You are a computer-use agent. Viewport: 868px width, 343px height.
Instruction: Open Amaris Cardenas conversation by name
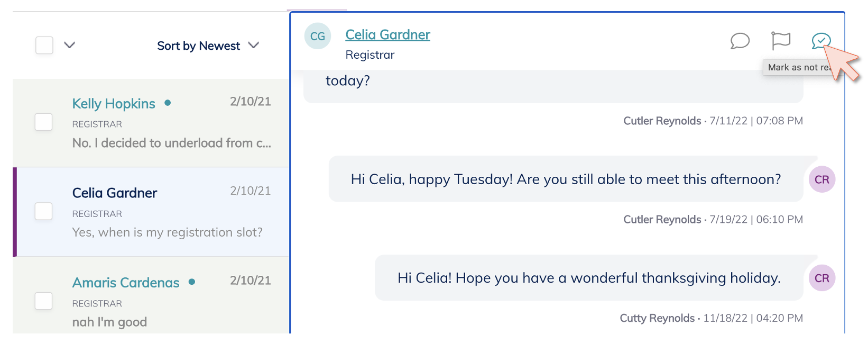pyautogui.click(x=126, y=283)
